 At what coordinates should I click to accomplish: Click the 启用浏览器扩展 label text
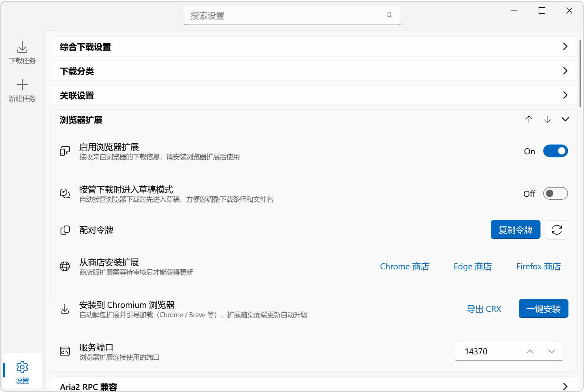pyautogui.click(x=109, y=147)
